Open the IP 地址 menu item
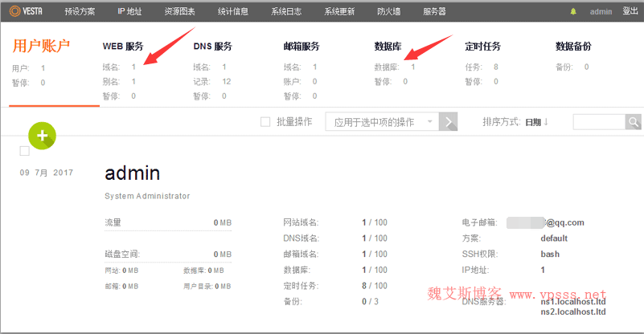This screenshot has width=644, height=334. 129,12
